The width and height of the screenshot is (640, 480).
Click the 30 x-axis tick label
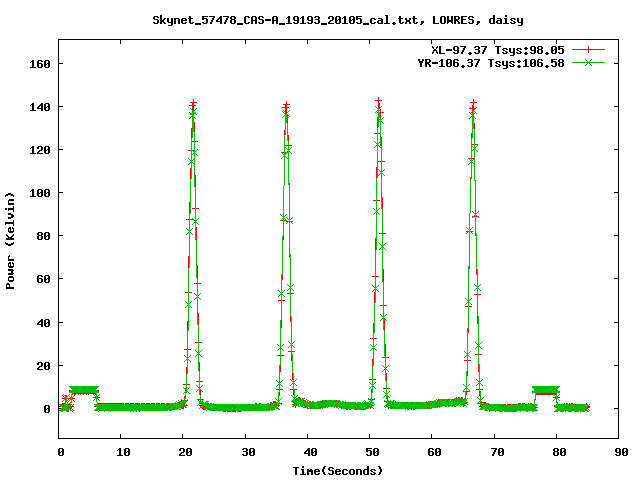coord(248,452)
